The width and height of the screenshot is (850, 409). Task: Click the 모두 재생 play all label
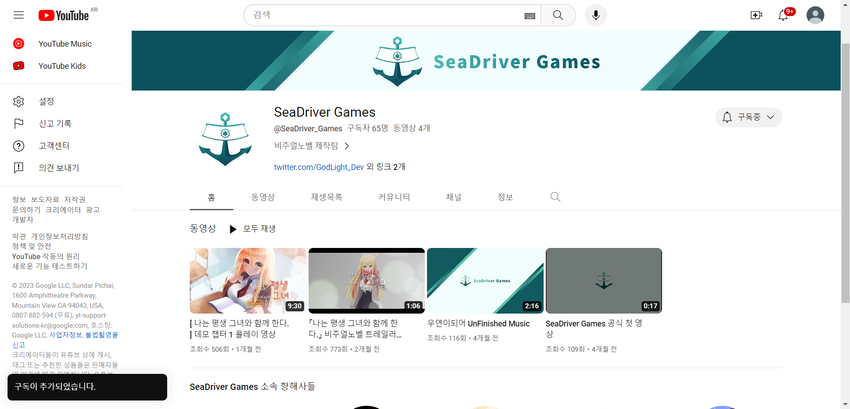[259, 229]
